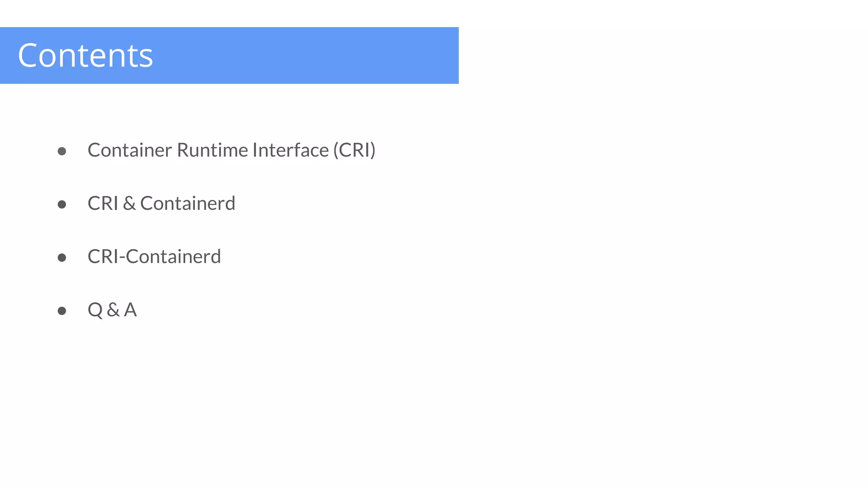Click the bullet dot before "CRI-Containerd"
The height and width of the screenshot is (488, 868).
(62, 258)
